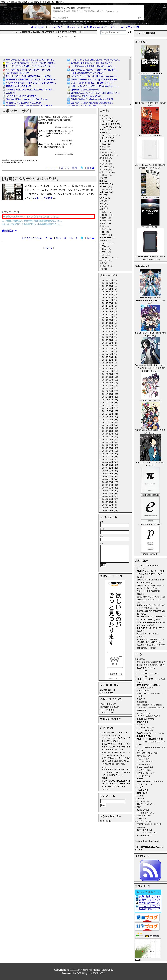
Task: Click the 検索 button next to Google search
Action: click(129, 32)
